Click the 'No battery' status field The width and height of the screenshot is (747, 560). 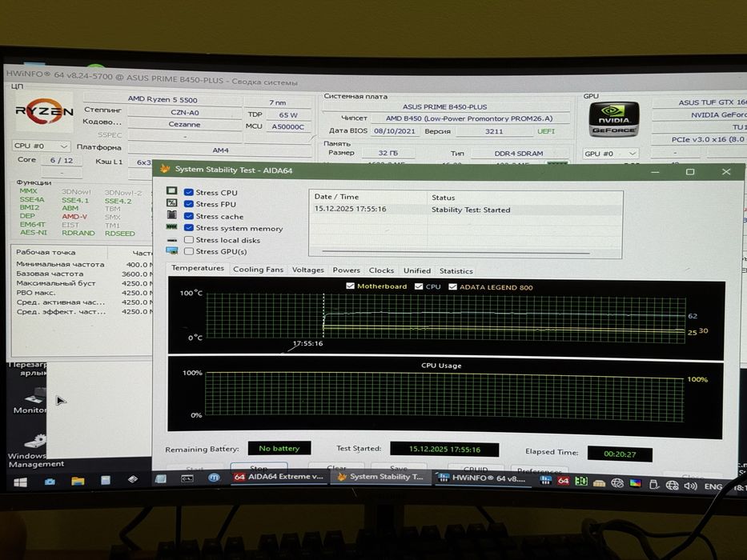point(279,448)
